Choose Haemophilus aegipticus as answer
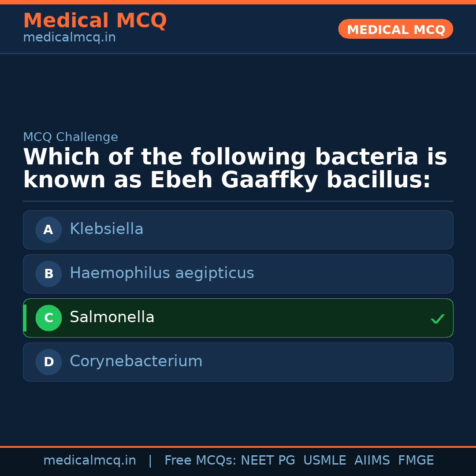This screenshot has width=476, height=476. [238, 274]
